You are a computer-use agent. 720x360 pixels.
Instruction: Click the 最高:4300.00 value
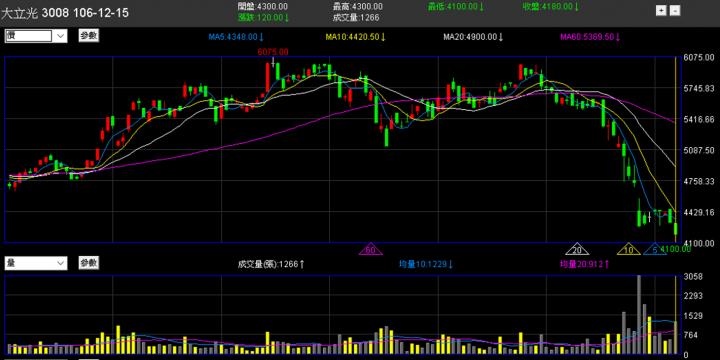click(x=358, y=6)
